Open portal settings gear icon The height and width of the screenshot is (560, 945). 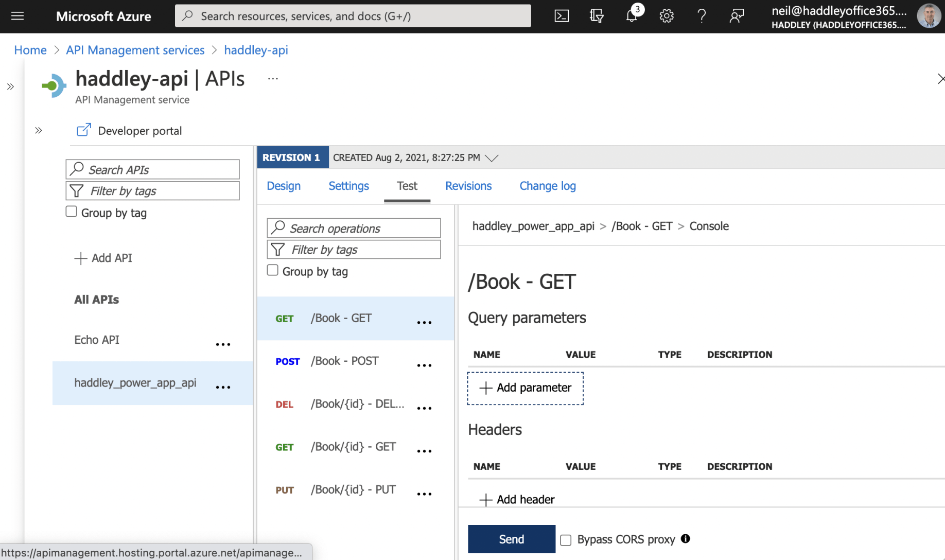667,16
